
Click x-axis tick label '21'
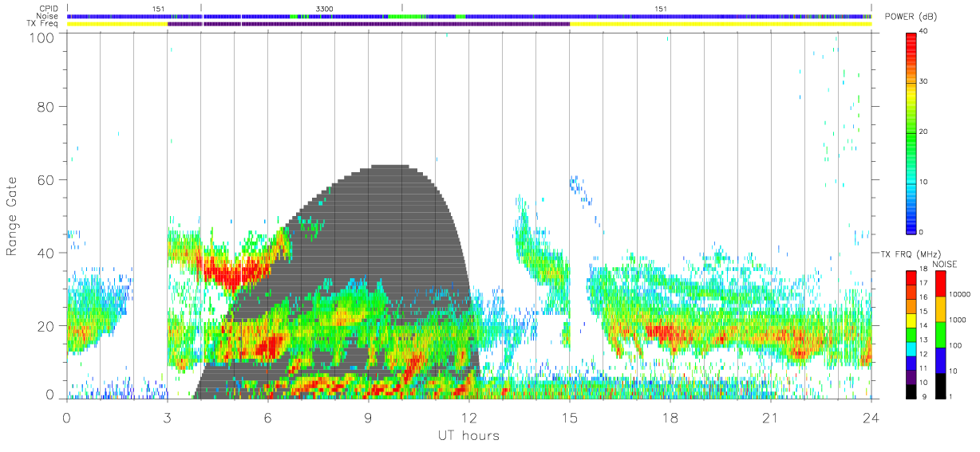[770, 419]
